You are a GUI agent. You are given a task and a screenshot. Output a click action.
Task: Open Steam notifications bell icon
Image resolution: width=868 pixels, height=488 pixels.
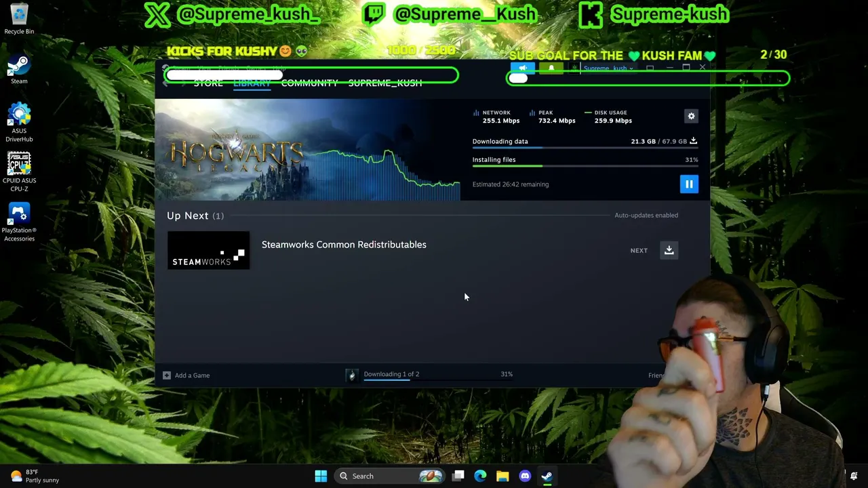click(551, 68)
